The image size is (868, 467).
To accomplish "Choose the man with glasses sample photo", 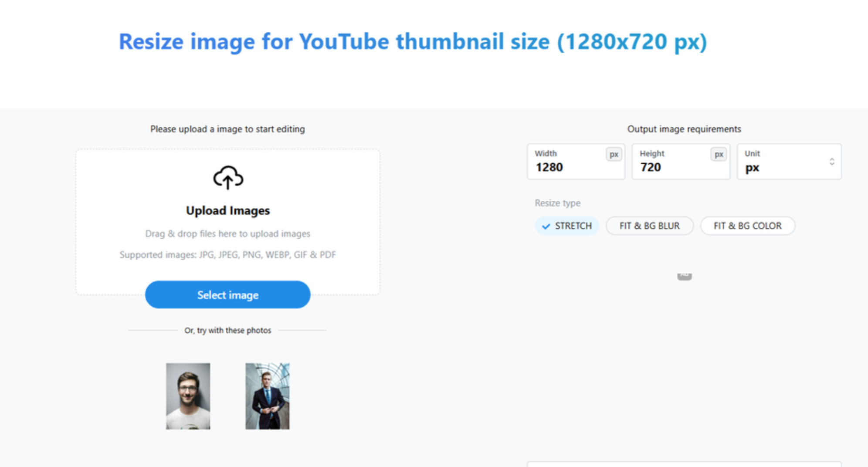I will (x=188, y=396).
